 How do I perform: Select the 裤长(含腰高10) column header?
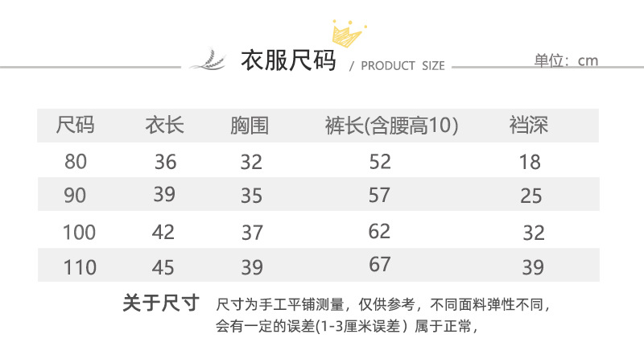(x=391, y=126)
